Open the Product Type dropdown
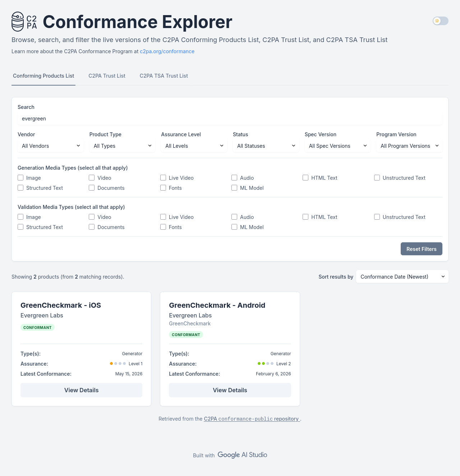This screenshot has height=476, width=460. click(123, 146)
